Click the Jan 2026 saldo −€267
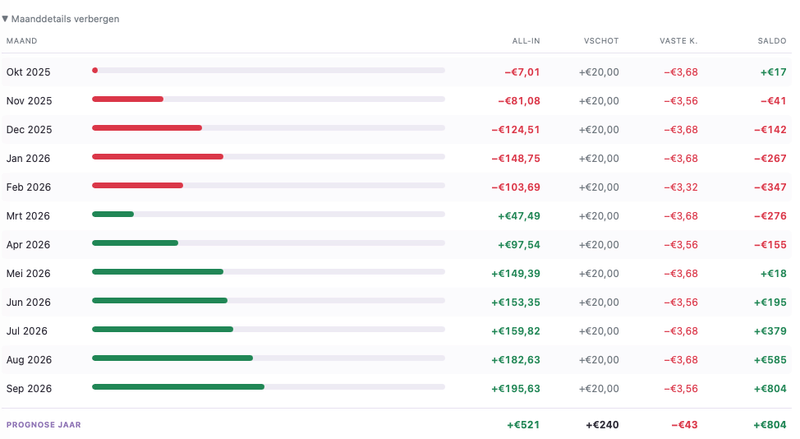 click(x=770, y=158)
